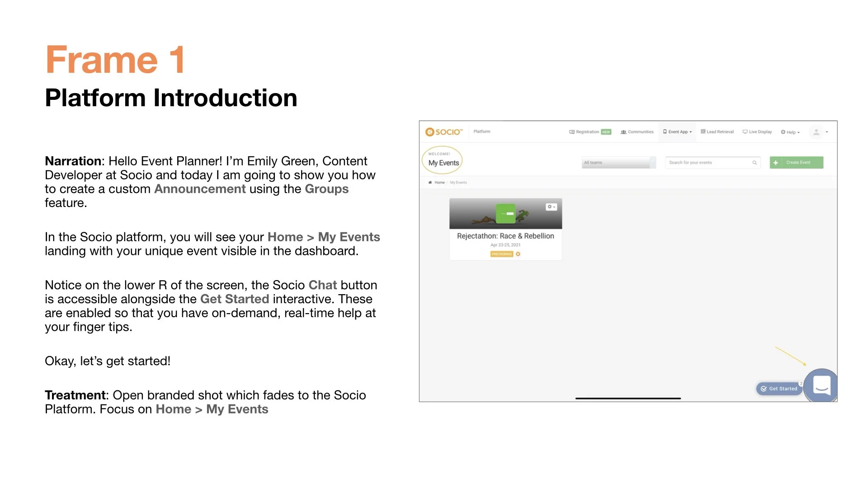The height and width of the screenshot is (488, 868).
Task: Click the user avatar icon
Action: 816,132
